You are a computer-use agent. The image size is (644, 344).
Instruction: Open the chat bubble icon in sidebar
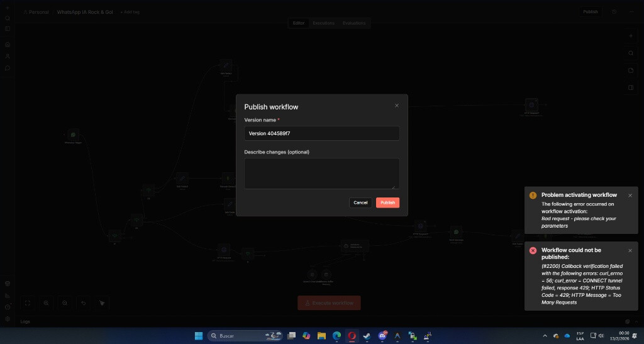[8, 68]
